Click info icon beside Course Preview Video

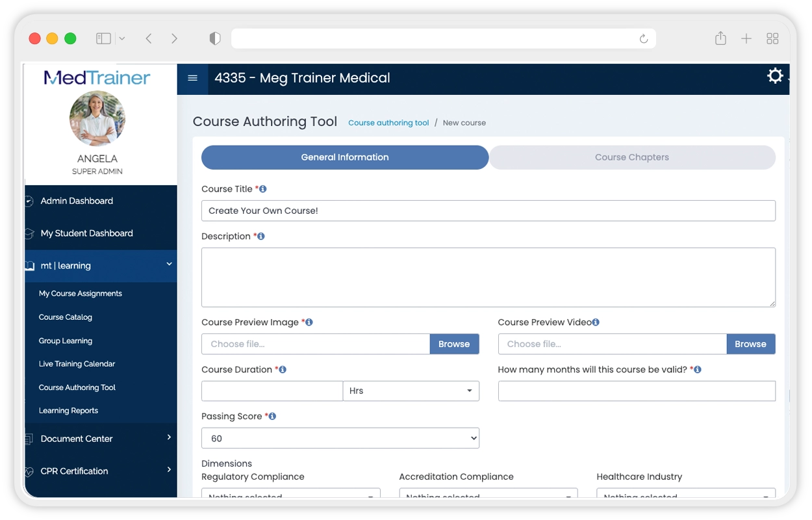click(x=596, y=322)
